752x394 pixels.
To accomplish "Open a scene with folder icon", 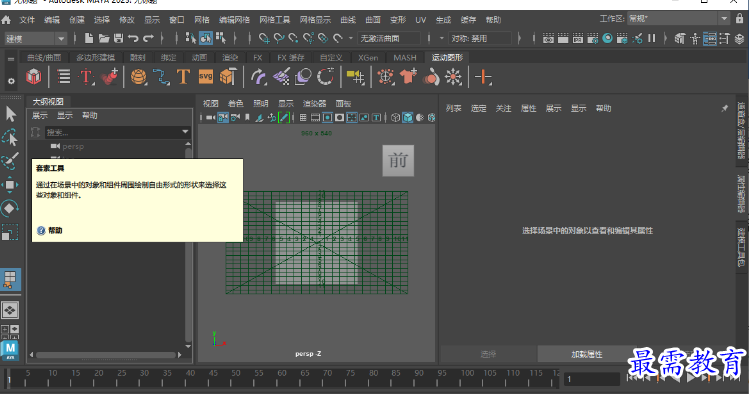I will click(104, 38).
